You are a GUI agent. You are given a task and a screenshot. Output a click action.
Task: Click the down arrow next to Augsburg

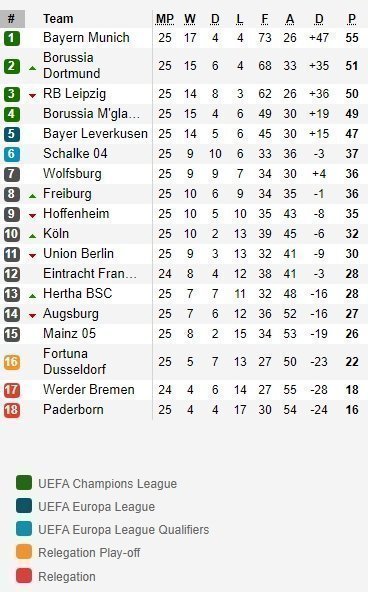pyautogui.click(x=32, y=316)
